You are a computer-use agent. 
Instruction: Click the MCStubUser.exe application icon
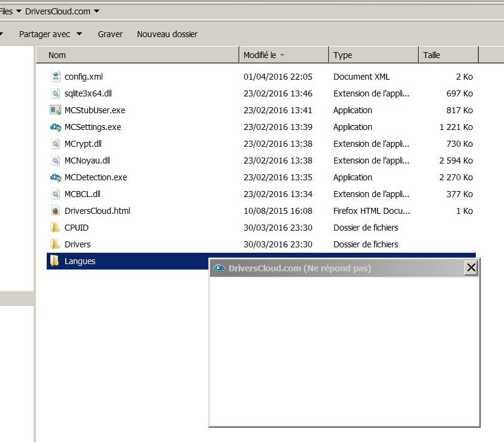(x=55, y=110)
